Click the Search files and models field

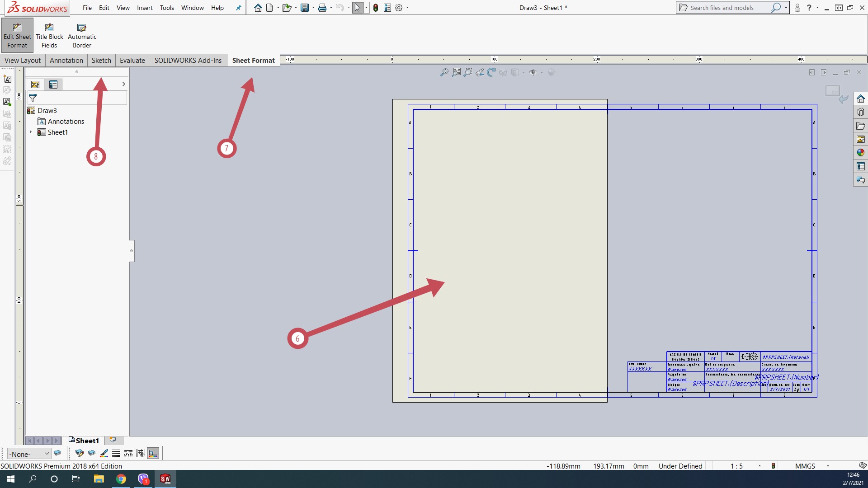pyautogui.click(x=728, y=8)
